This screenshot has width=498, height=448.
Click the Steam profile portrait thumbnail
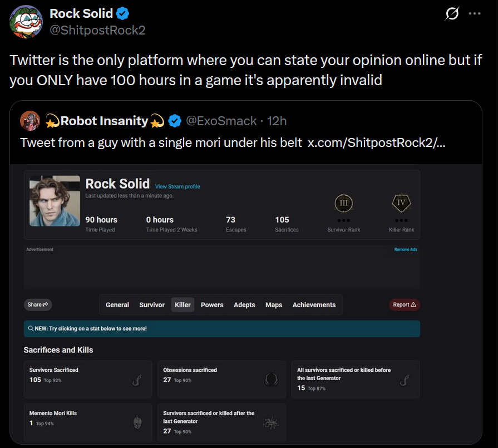(55, 201)
